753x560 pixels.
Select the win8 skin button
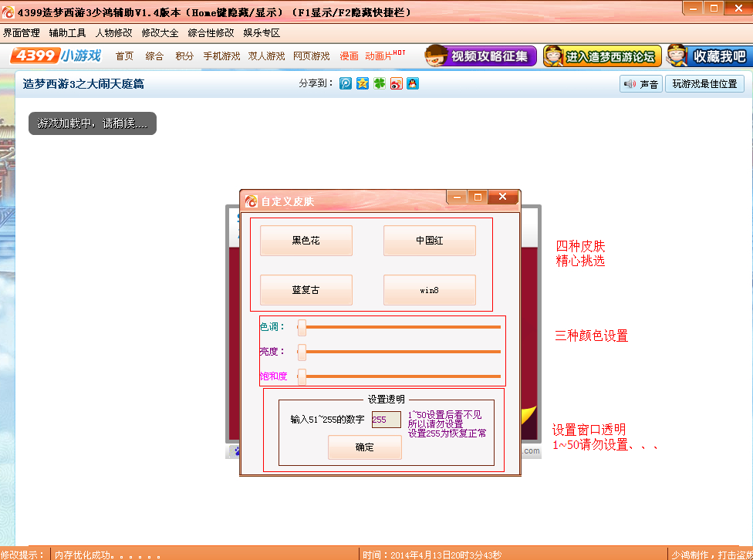coord(429,290)
